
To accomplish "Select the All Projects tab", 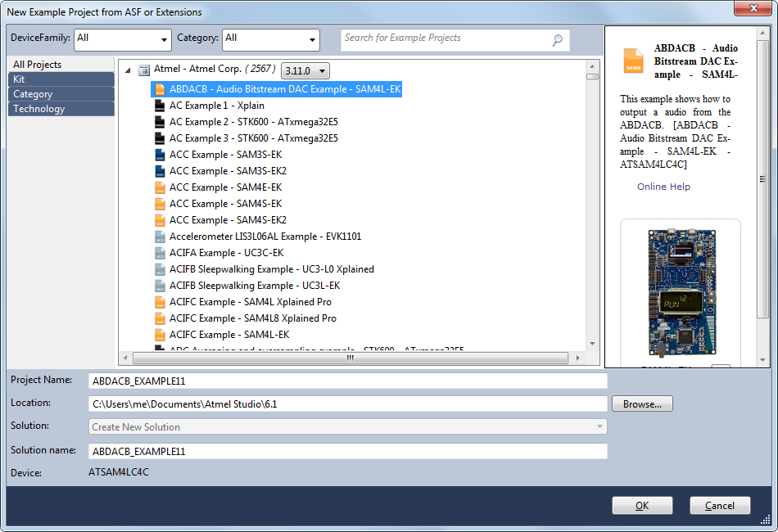I will [61, 65].
